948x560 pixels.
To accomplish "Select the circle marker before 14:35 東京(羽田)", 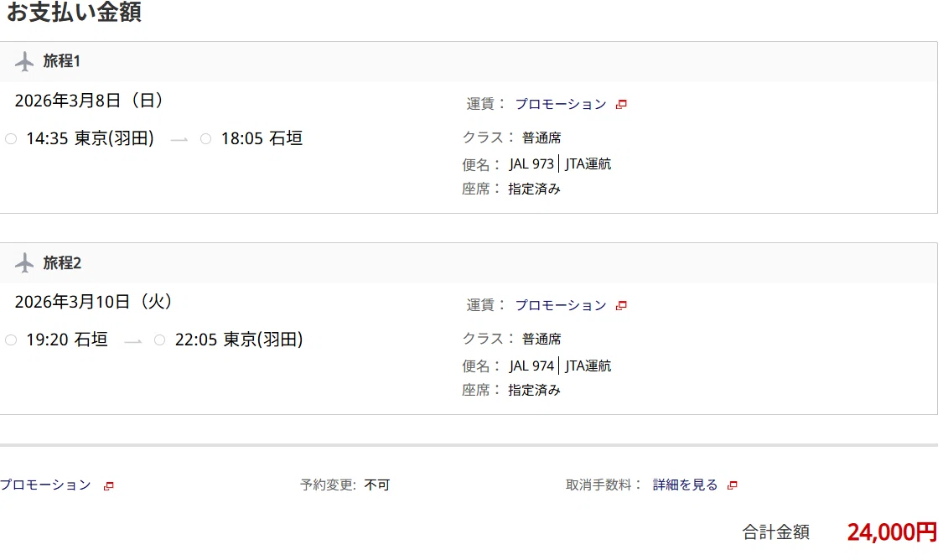I will click(11, 139).
